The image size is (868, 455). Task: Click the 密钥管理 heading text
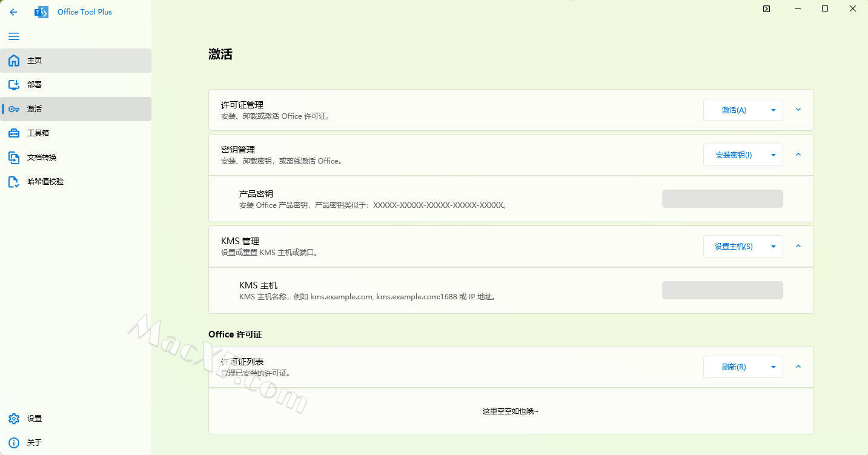(238, 150)
